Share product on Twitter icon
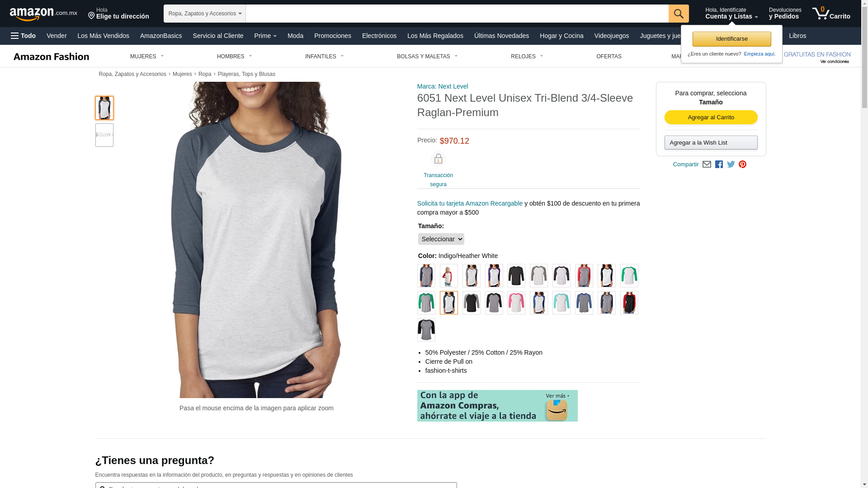Viewport: 868px width, 488px height. tap(731, 164)
